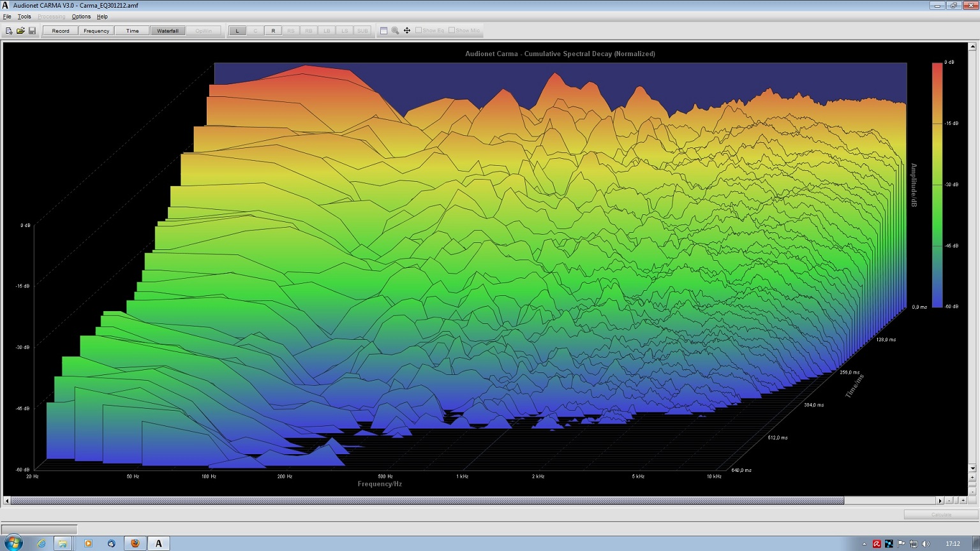Expand hidden system tray icons arrow

pos(864,544)
